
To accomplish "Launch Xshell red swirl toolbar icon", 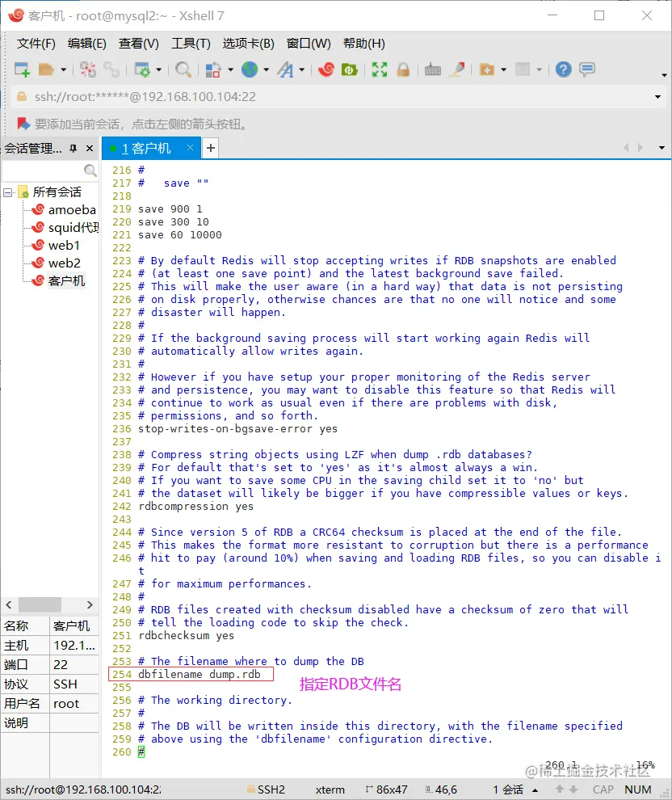I will pyautogui.click(x=325, y=69).
